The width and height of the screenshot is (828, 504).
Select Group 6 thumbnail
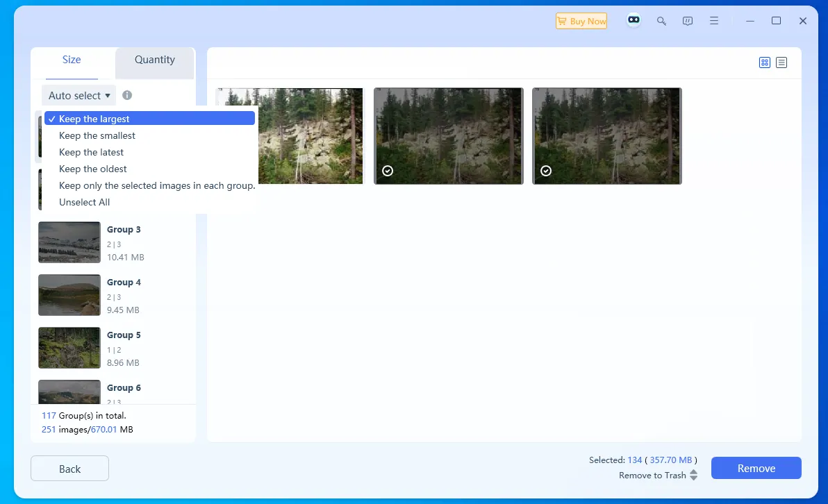point(69,392)
